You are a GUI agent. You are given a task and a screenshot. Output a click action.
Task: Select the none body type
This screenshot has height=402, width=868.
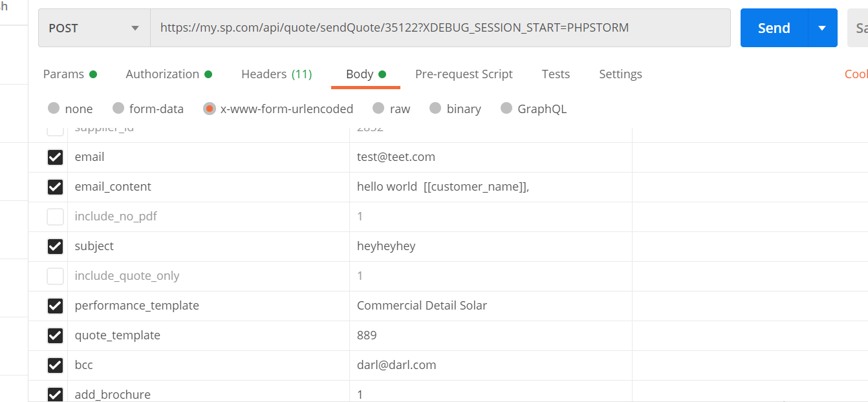[x=54, y=109]
